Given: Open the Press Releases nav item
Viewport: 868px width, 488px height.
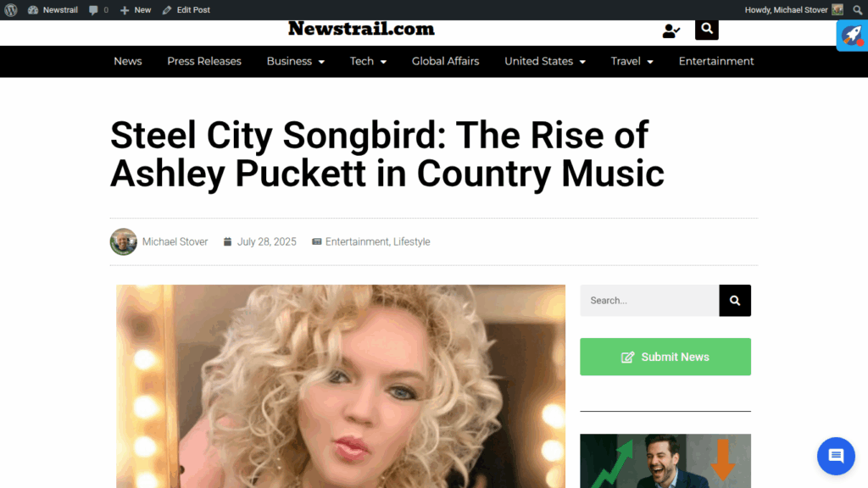Looking at the screenshot, I should (x=204, y=61).
